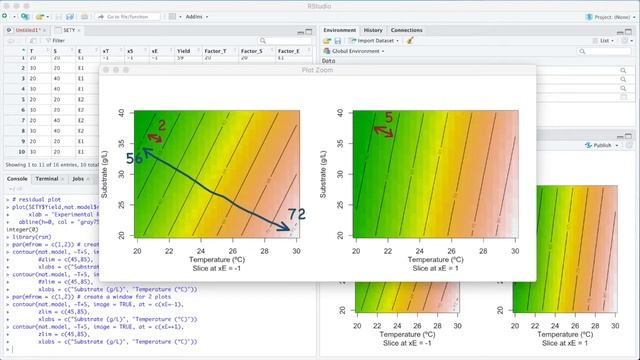Image resolution: width=640 pixels, height=360 pixels.
Task: Click the 'library(rsm)' console line
Action: (32, 237)
